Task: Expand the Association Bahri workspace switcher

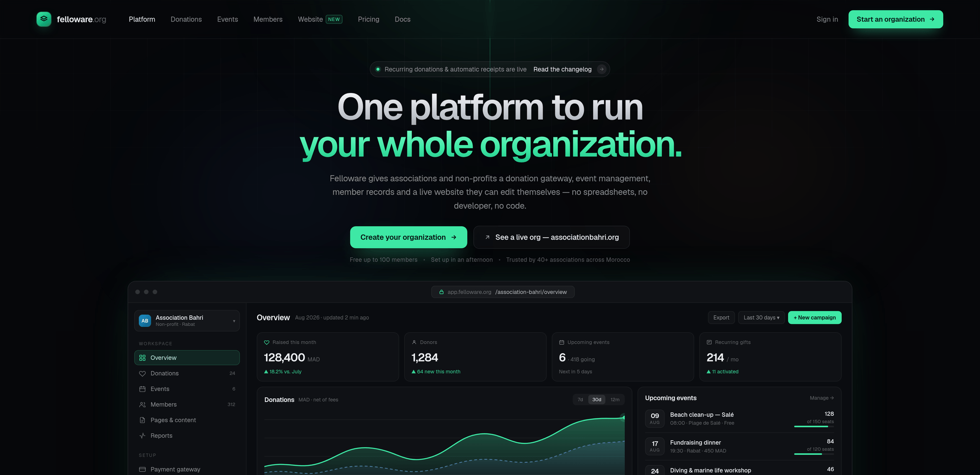Action: (x=187, y=321)
